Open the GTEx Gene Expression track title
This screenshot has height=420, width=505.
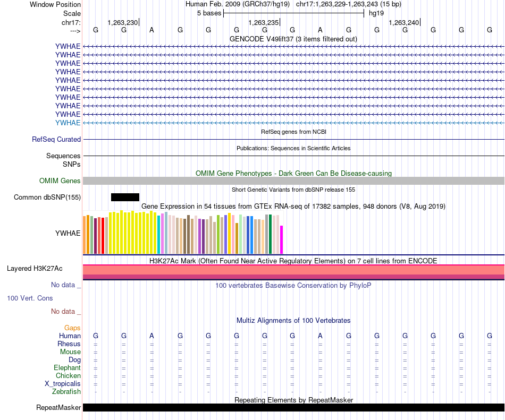tap(293, 206)
